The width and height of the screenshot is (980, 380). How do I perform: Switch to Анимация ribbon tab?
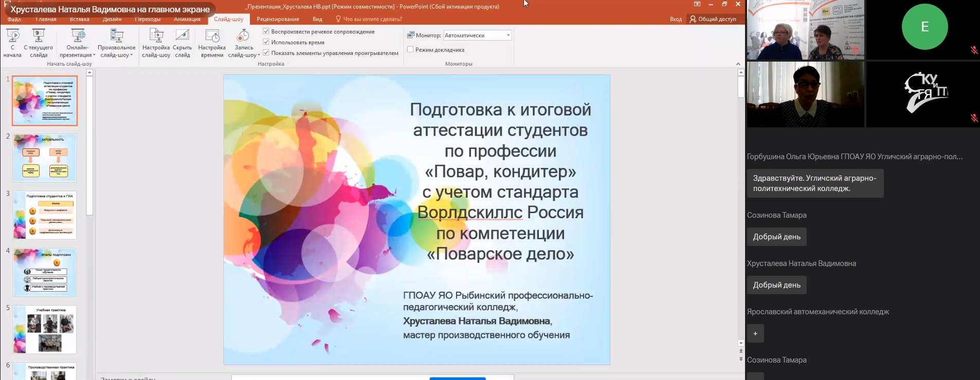point(187,19)
